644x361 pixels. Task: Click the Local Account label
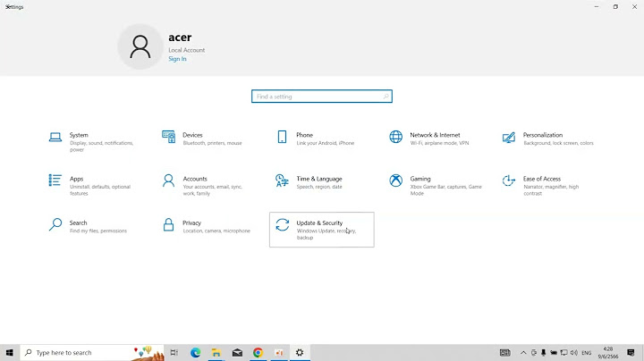click(x=186, y=50)
